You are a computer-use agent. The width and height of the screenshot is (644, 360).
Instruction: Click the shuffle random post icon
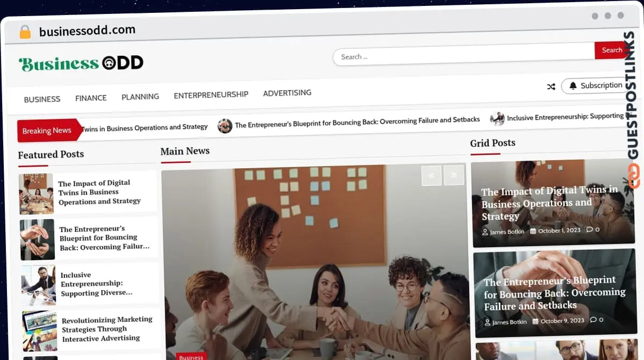551,87
